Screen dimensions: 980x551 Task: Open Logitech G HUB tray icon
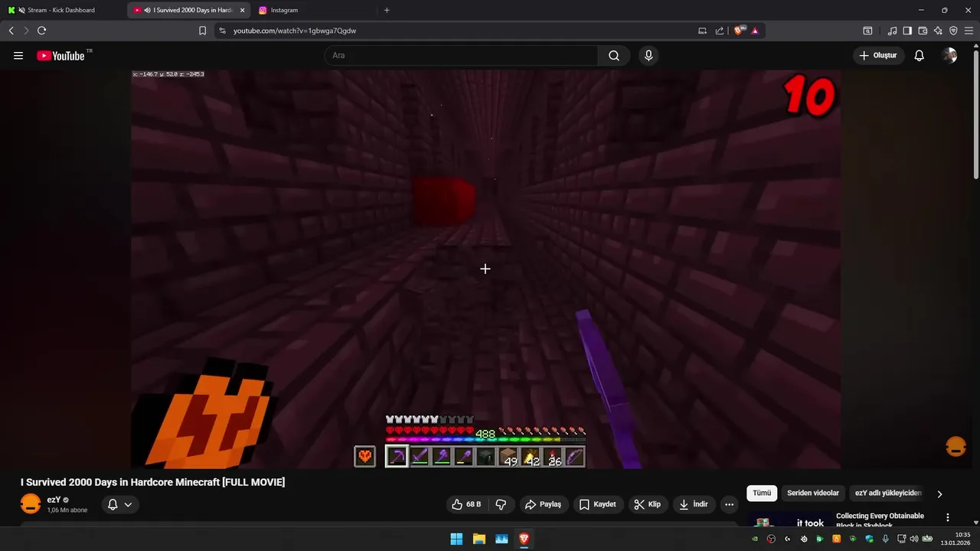click(x=787, y=539)
